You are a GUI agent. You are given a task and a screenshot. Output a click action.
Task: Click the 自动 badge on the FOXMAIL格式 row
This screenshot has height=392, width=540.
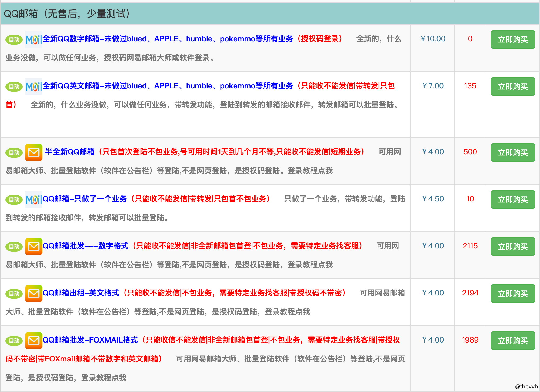14,341
